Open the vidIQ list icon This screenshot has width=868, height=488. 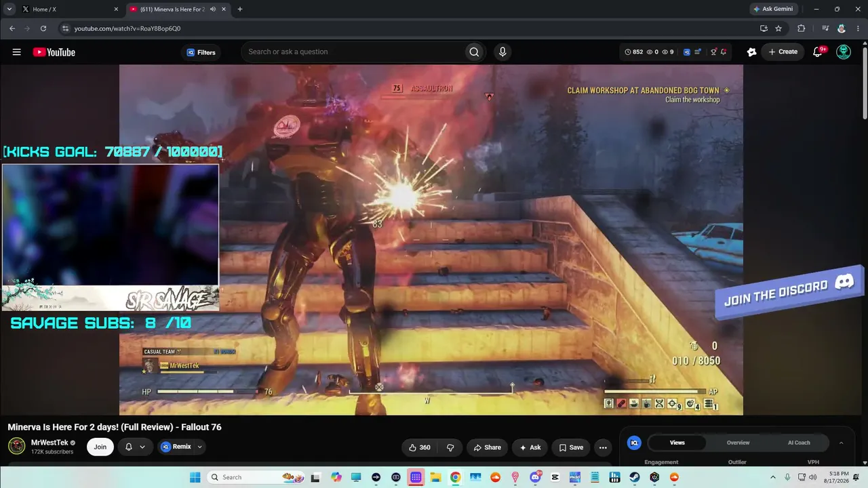click(x=698, y=52)
